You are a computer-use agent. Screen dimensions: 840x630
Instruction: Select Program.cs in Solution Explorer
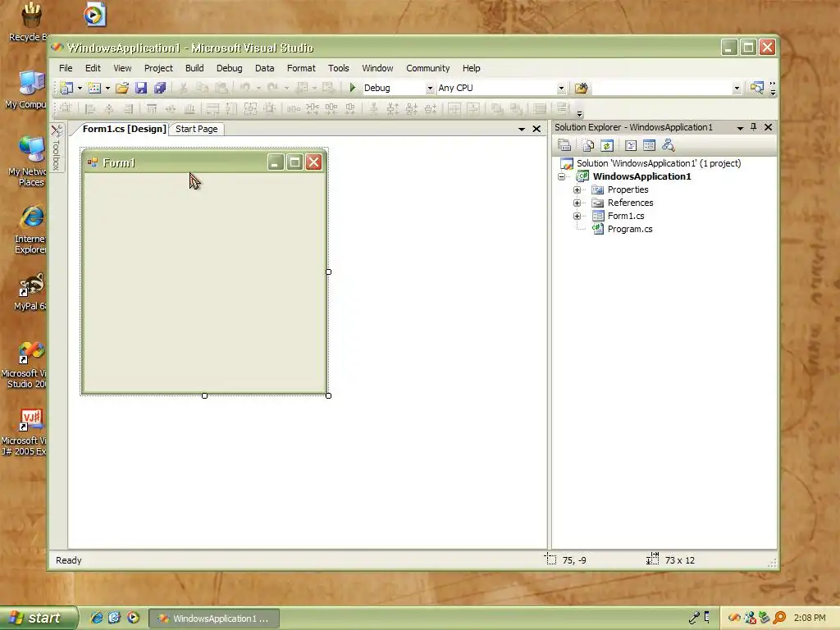tap(630, 229)
